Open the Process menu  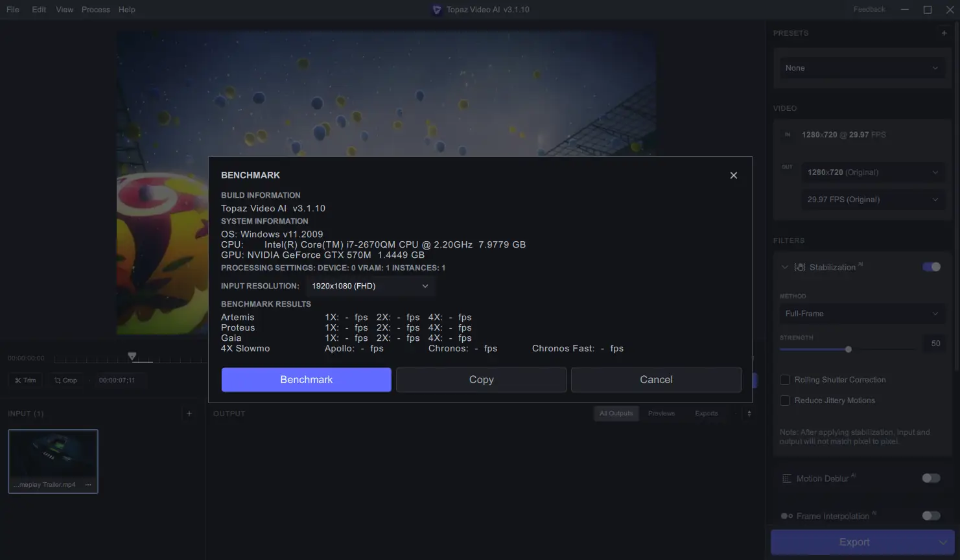95,9
